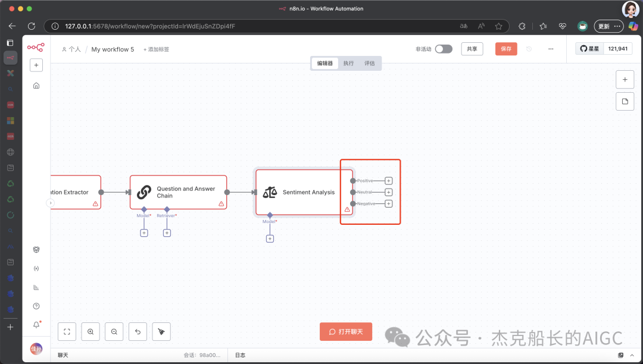The height and width of the screenshot is (364, 643).
Task: Expand the collapsed sidebar chevron
Action: click(x=51, y=203)
